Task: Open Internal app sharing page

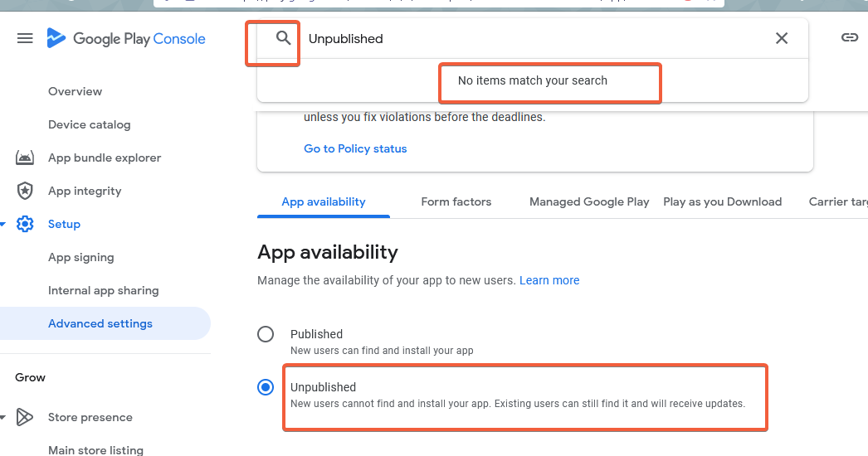Action: pos(103,290)
